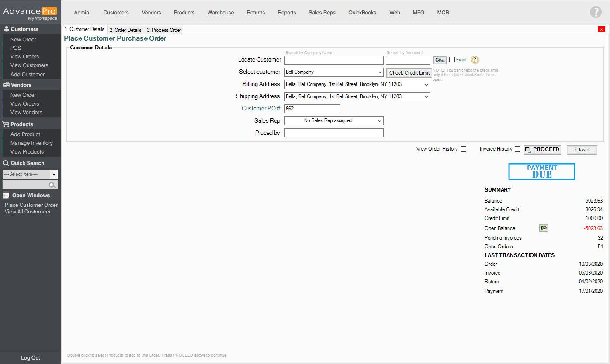
Task: Click the Quick Search magnifier icon
Action: [x=52, y=185]
